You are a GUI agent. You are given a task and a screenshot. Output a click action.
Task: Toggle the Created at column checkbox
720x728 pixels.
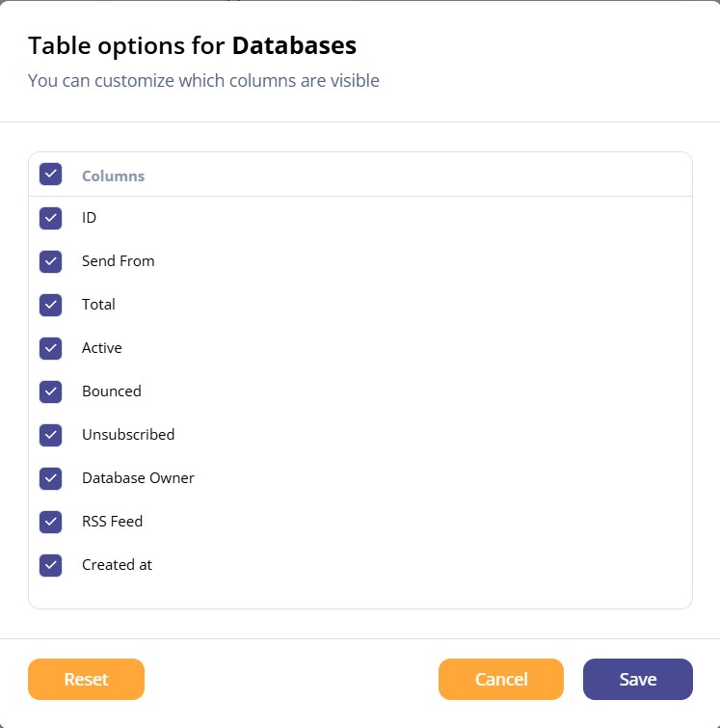point(50,565)
